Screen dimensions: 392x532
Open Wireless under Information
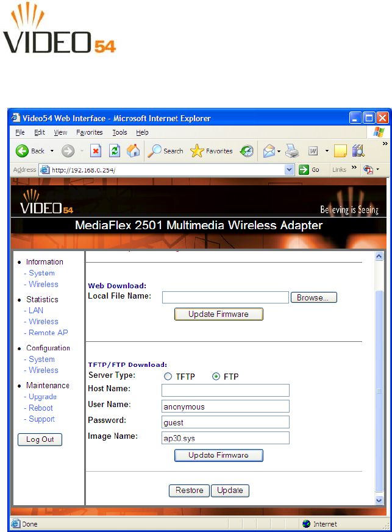[43, 285]
